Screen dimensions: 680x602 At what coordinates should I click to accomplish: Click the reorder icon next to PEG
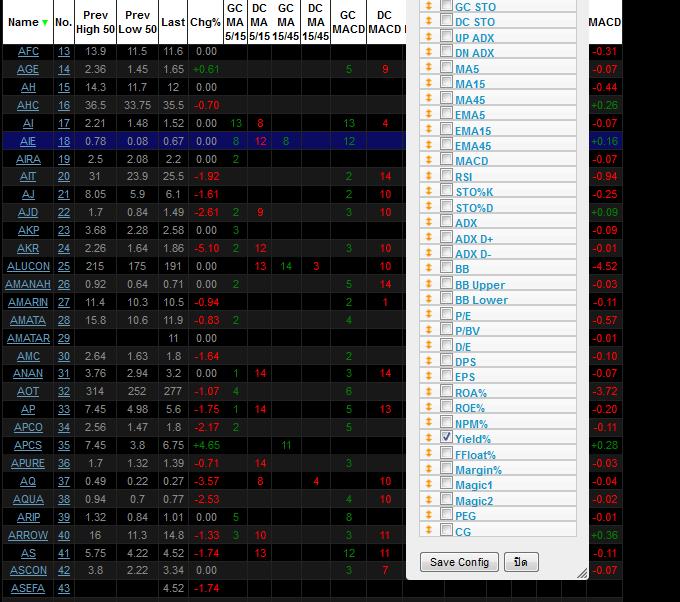428,514
